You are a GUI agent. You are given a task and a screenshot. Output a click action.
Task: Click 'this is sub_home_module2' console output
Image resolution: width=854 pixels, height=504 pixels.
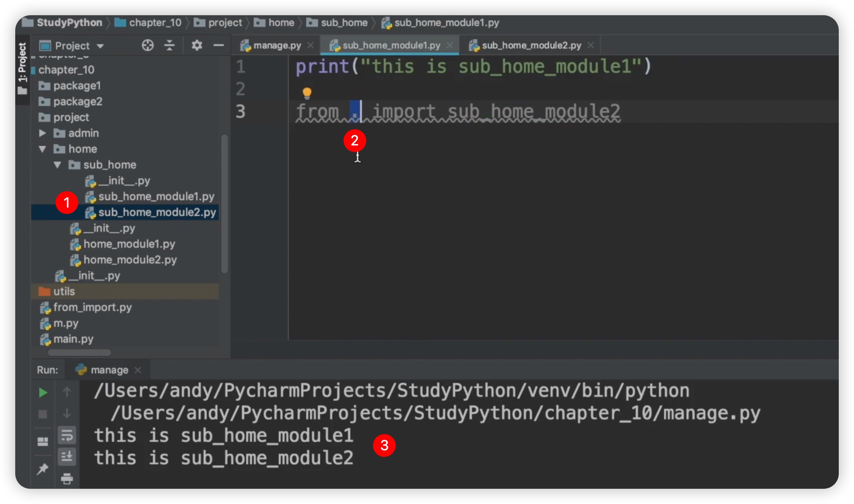(224, 458)
